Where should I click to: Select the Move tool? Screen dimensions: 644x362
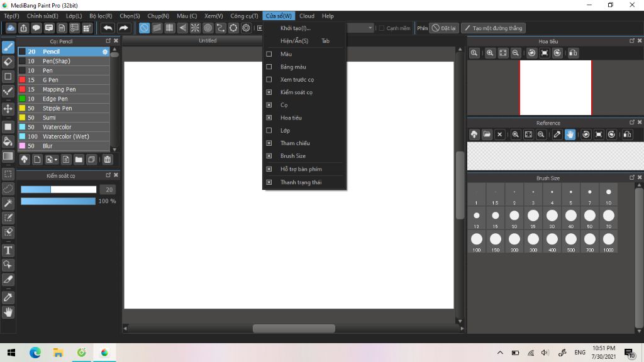(x=8, y=109)
